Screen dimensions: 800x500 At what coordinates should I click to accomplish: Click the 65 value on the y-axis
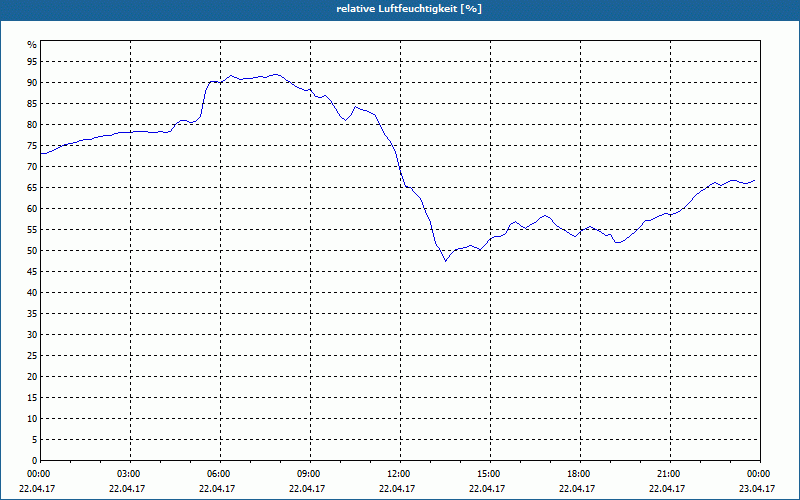[32, 188]
